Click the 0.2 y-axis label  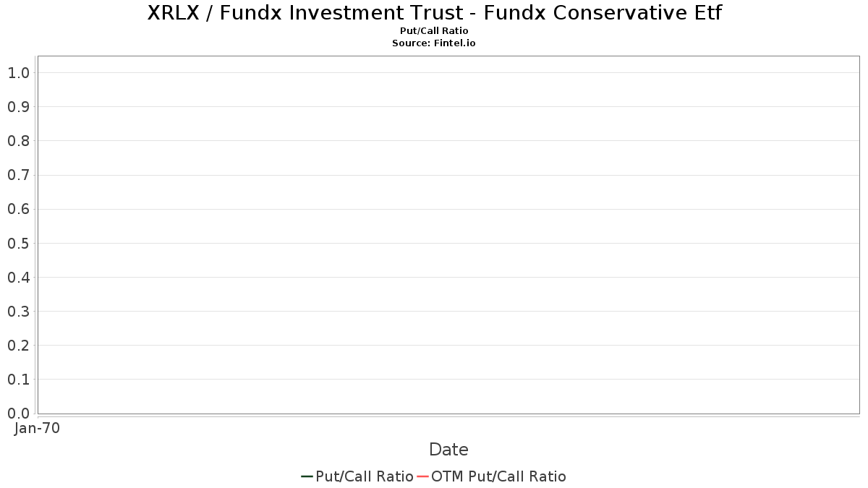[x=19, y=345]
